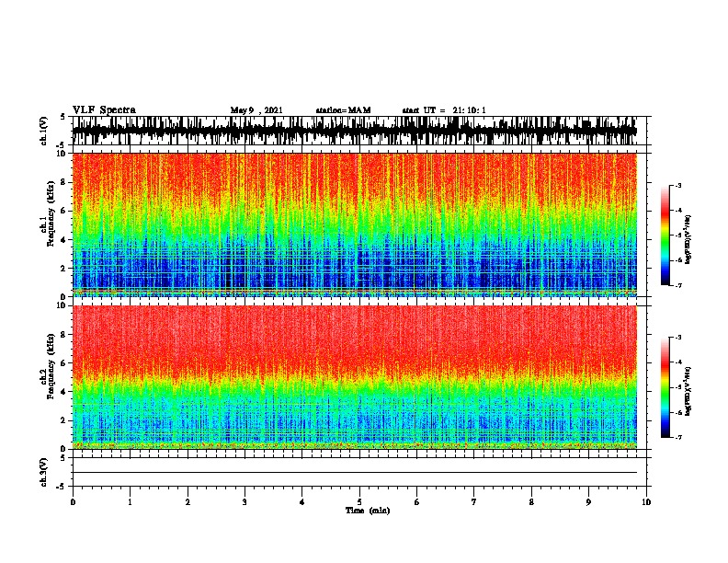Click the ch.1 colorbar log(PSD) label

[x=688, y=240]
